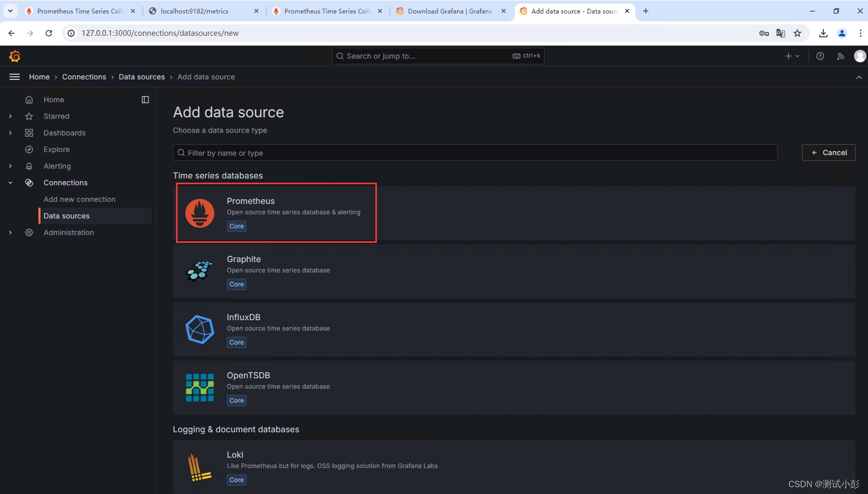Go to Home breadcrumb link
Viewport: 868px width, 494px height.
tap(39, 77)
